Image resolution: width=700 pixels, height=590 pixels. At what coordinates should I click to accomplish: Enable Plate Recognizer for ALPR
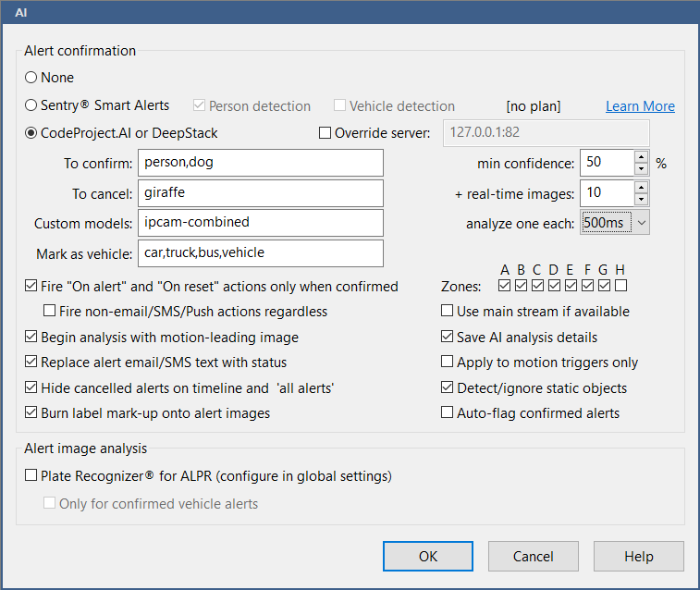coord(31,475)
